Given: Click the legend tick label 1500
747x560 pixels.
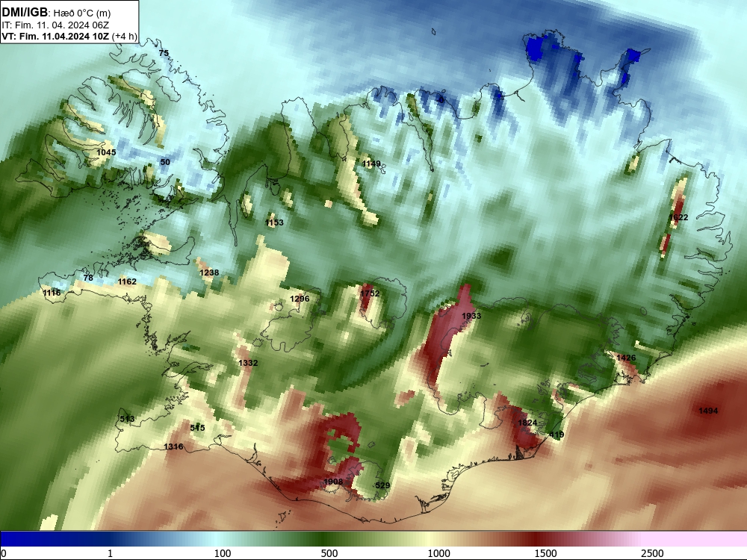Looking at the screenshot, I should click(545, 553).
